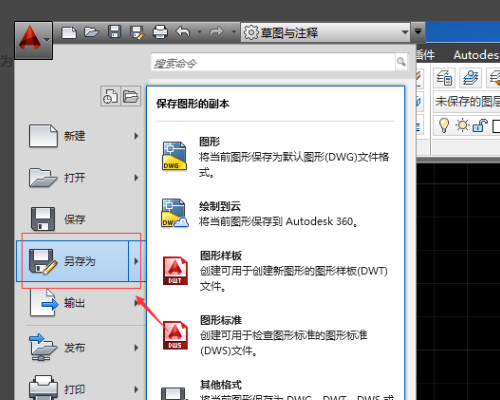500x400 pixels.
Task: Click the red DWS standards icon
Action: click(x=175, y=335)
